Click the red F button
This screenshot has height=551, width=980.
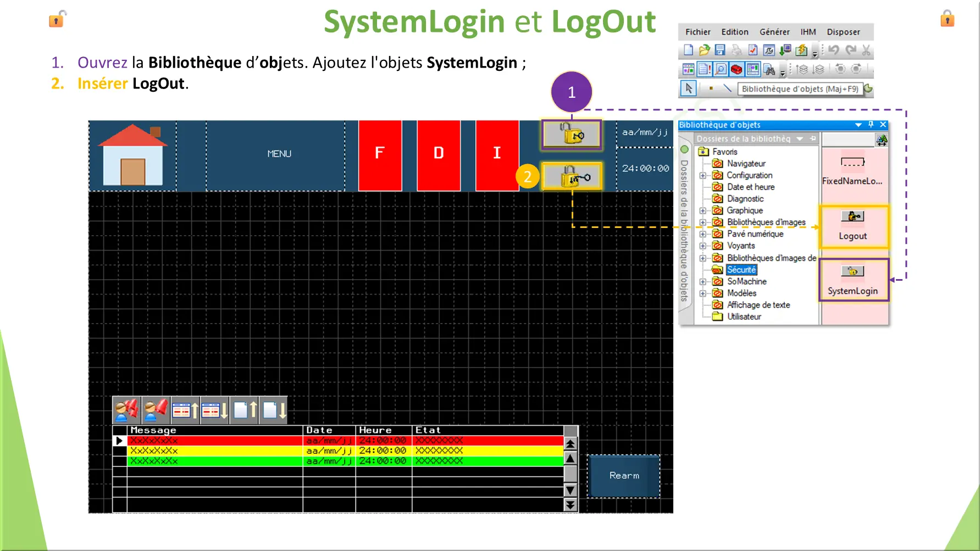coord(380,155)
